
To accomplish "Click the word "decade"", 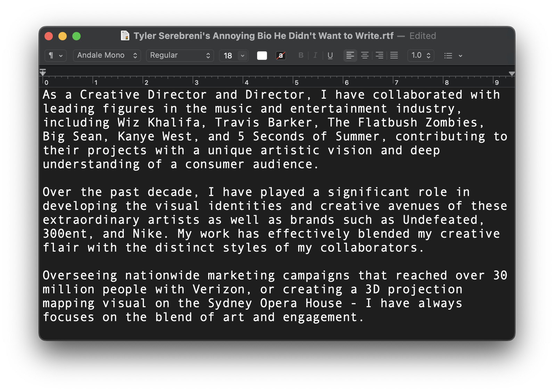I will [170, 192].
